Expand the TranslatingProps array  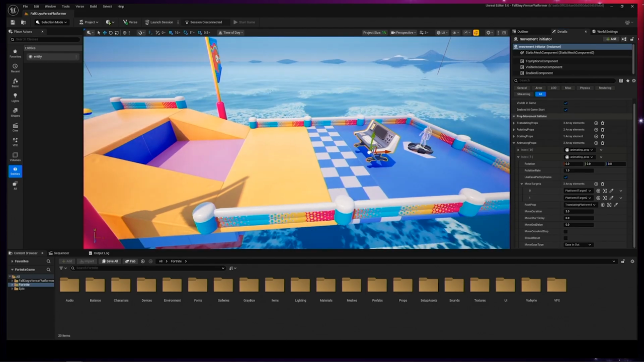tap(514, 123)
